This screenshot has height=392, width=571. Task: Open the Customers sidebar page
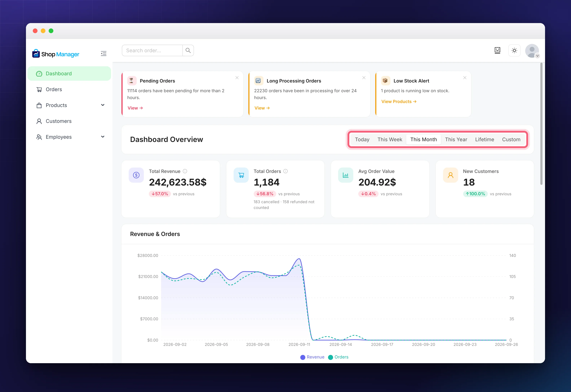coord(69,121)
